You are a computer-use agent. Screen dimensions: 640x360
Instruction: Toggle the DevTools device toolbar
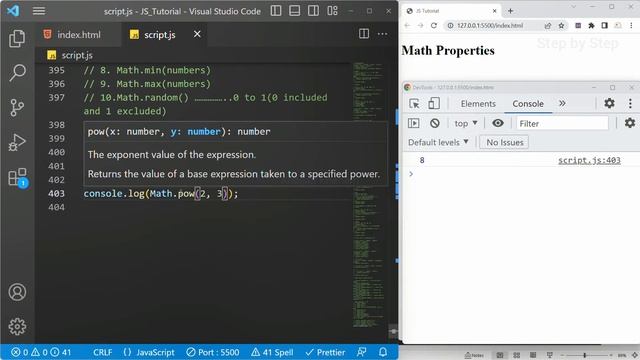[433, 103]
